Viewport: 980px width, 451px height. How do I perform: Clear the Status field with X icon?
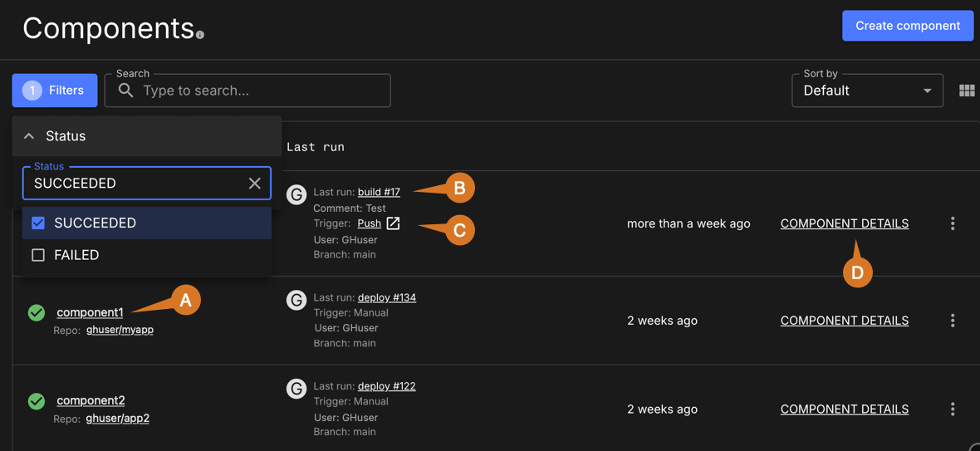pos(255,183)
